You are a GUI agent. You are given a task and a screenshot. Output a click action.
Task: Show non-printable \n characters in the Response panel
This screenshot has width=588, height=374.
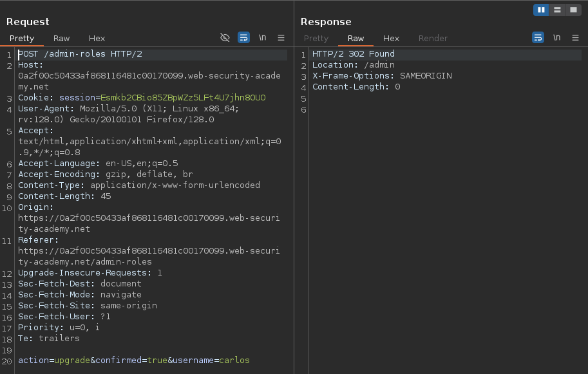556,38
